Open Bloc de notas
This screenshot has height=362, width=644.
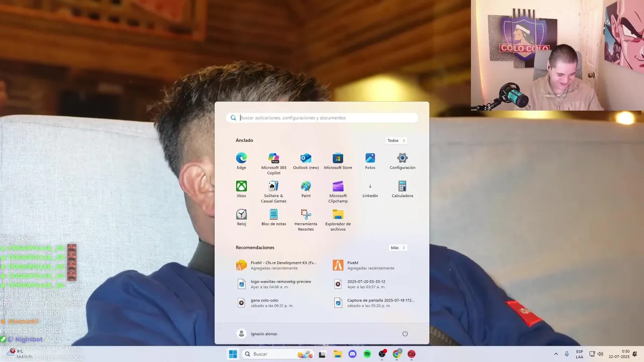click(x=274, y=217)
